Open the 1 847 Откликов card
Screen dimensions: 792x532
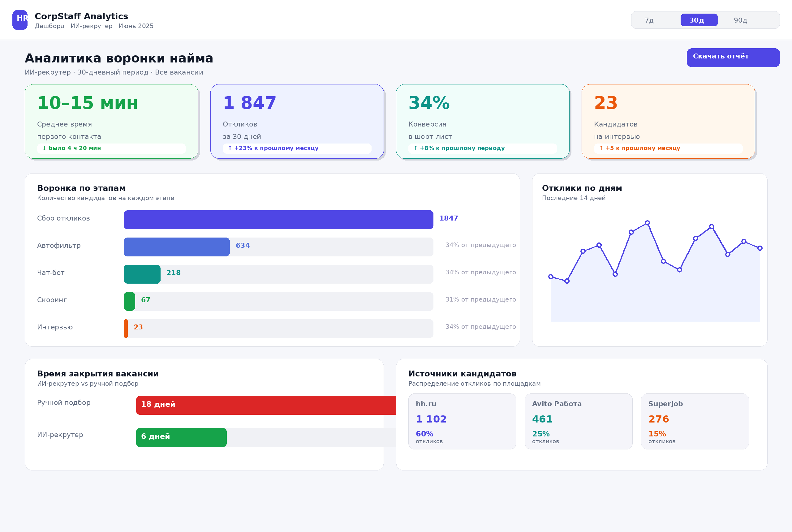[x=297, y=121]
